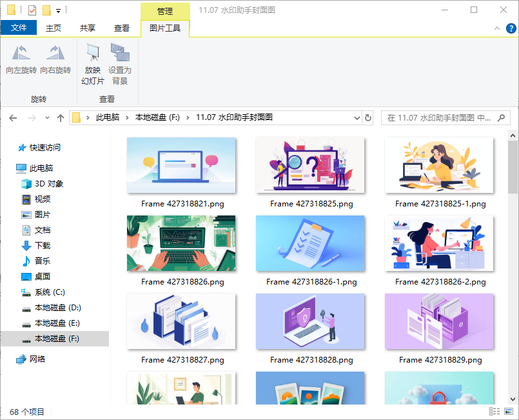The image size is (519, 420).
Task: Switch to Details view icon in status bar
Action: pos(495,412)
